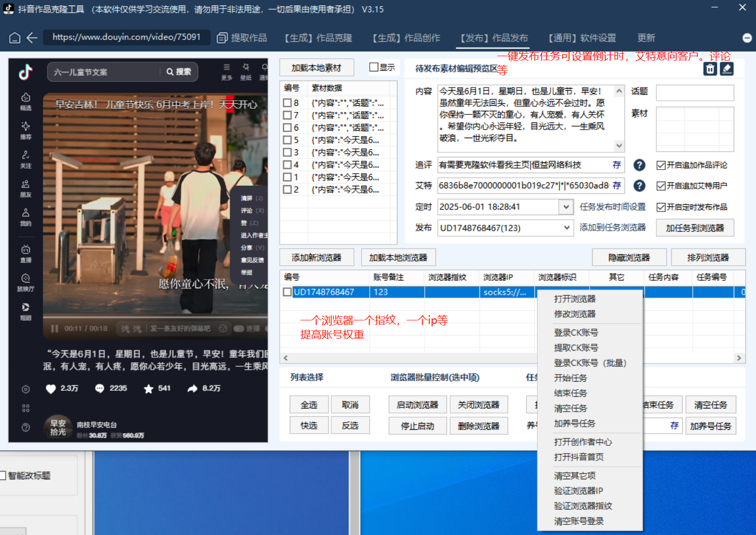Expand the 发布 account dropdown UD1748768467

566,228
